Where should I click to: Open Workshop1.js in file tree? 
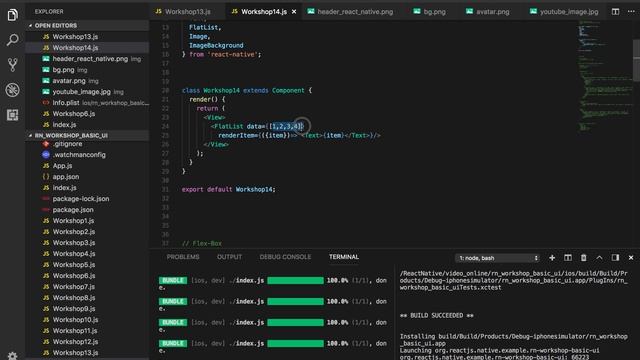click(87, 221)
